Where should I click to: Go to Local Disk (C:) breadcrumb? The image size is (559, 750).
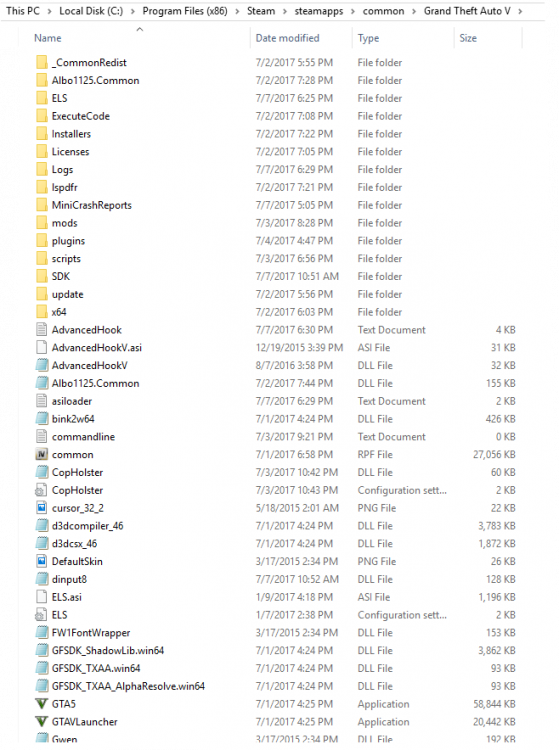coord(91,11)
